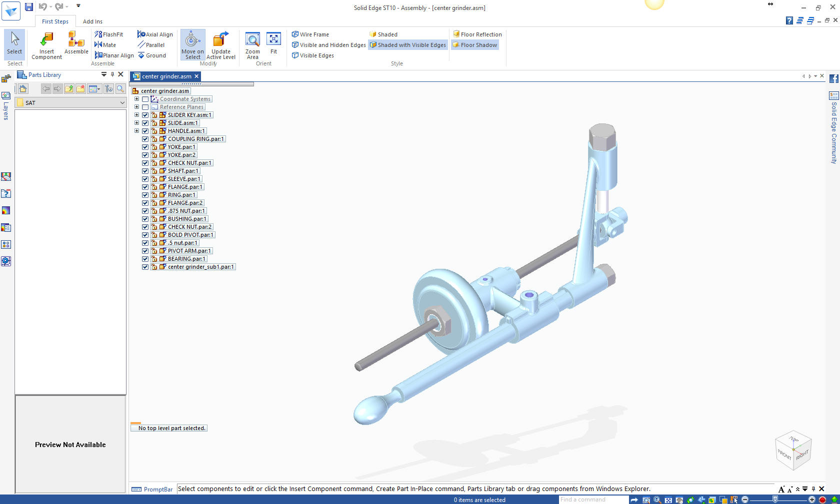Select the center grinder.asm document tab
This screenshot has width=840, height=504.
166,76
